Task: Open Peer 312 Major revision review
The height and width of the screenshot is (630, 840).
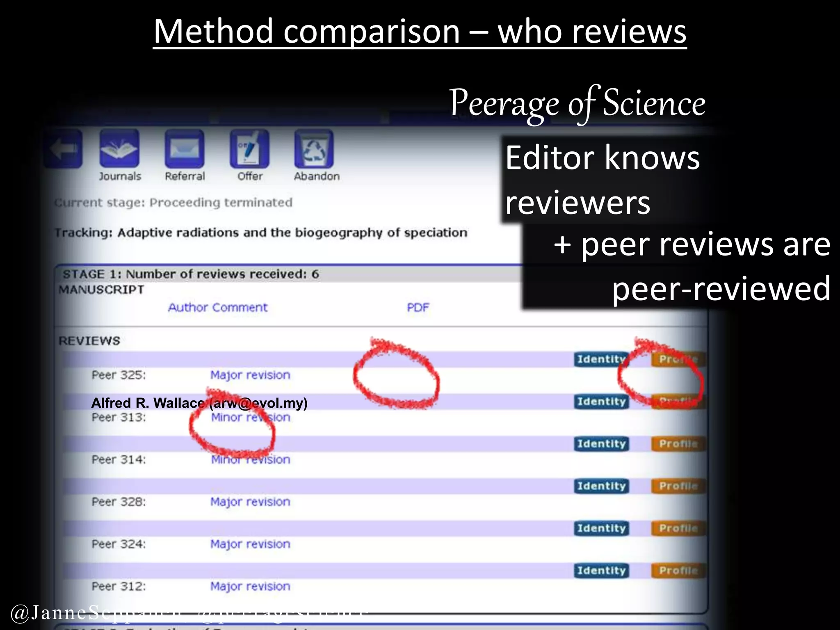Action: pos(250,586)
